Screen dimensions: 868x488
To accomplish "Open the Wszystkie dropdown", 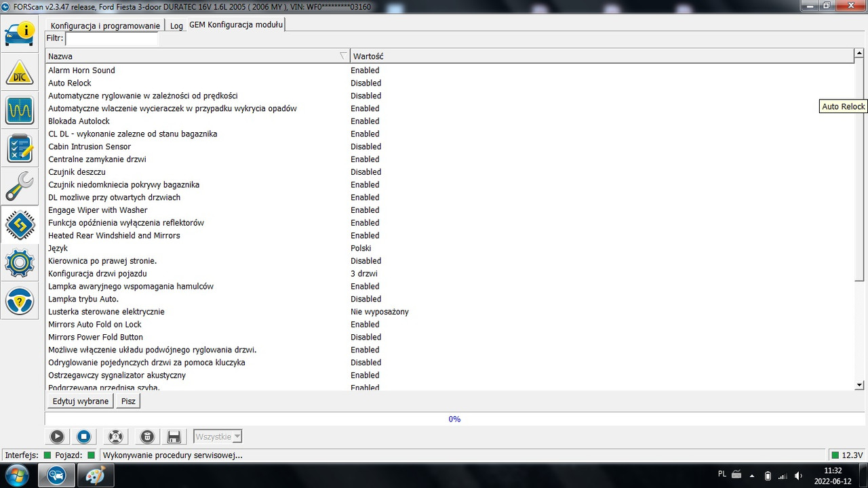I will (218, 437).
